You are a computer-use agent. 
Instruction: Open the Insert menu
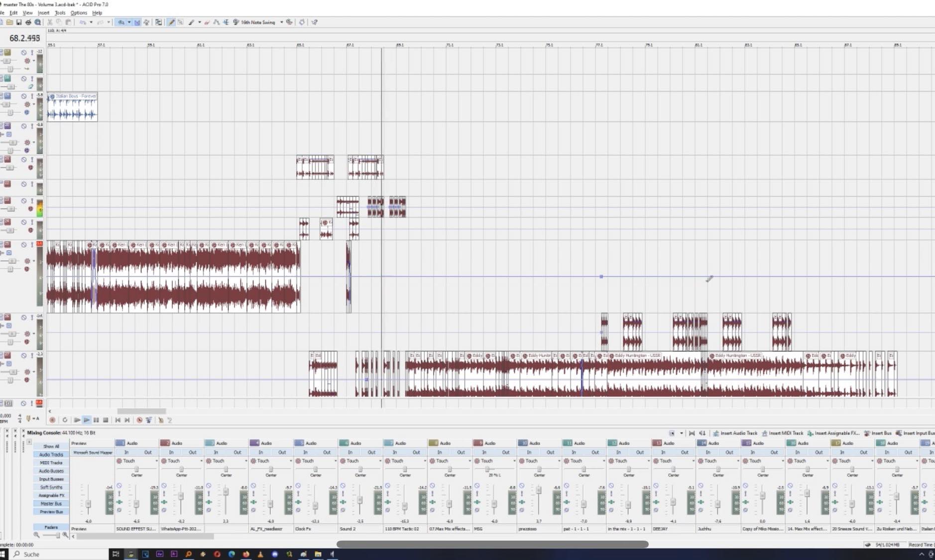44,12
